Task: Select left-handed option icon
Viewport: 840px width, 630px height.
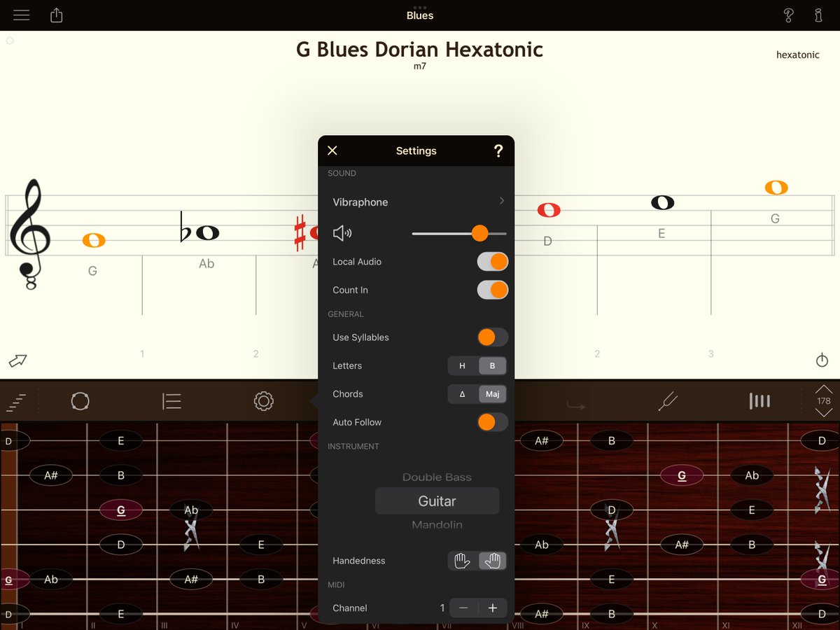Action: pyautogui.click(x=462, y=561)
